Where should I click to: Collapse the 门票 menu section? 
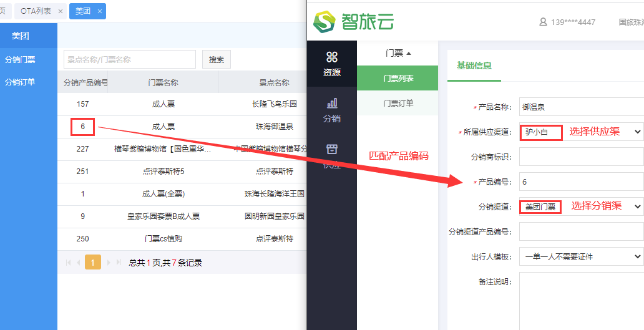pos(398,54)
